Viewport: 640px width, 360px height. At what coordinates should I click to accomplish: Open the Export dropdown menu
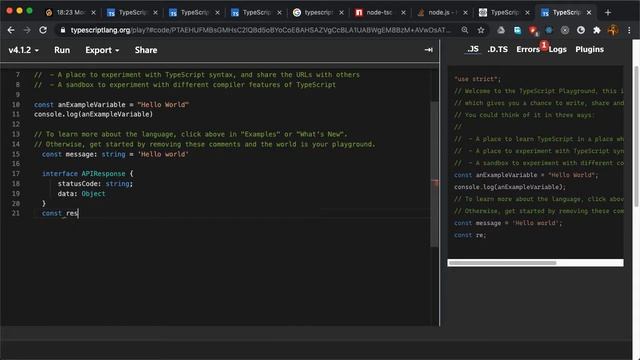[102, 50]
